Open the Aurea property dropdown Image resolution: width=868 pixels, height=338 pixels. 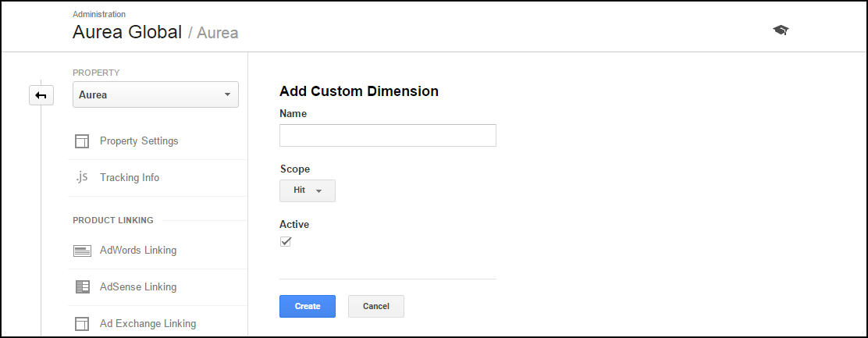tap(155, 94)
